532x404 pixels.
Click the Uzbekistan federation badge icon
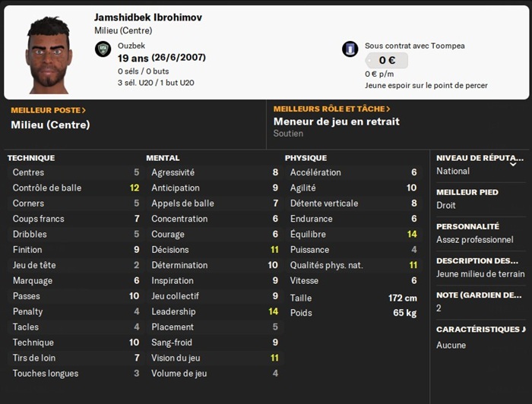click(x=103, y=49)
